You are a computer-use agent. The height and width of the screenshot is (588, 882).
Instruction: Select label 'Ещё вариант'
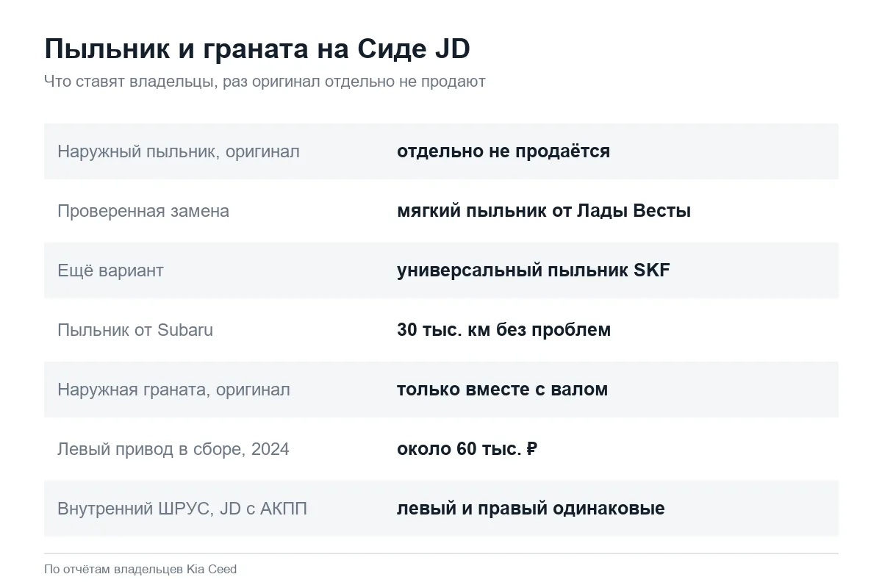click(x=110, y=270)
